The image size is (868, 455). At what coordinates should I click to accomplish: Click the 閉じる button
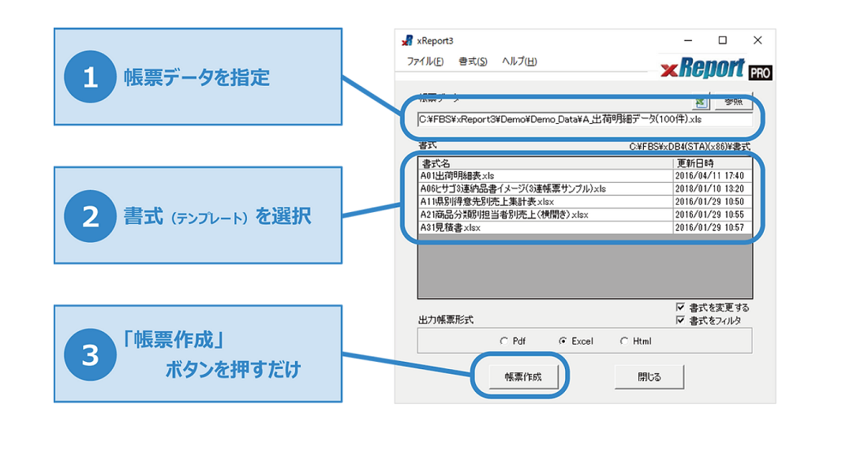click(649, 377)
